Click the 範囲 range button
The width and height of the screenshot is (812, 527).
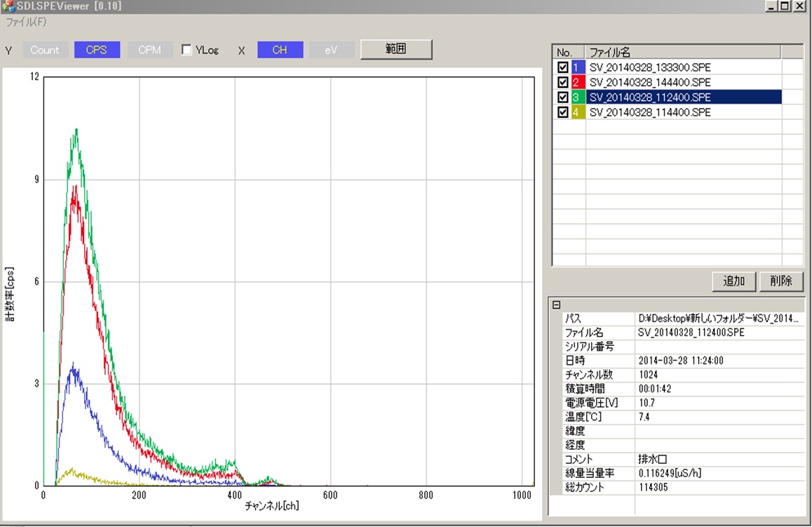click(x=396, y=49)
